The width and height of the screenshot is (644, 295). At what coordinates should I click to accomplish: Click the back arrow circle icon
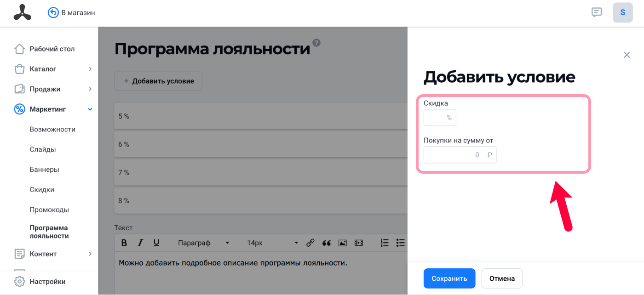tap(53, 13)
